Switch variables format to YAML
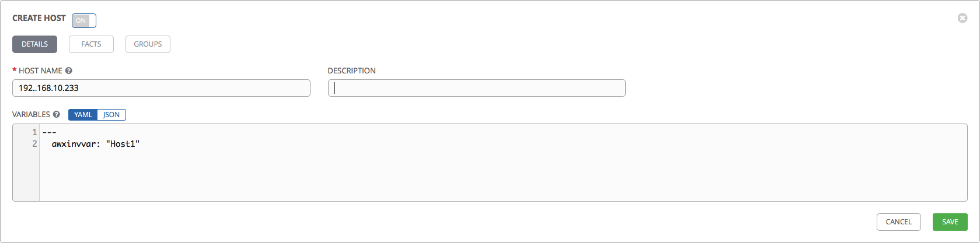 tap(83, 115)
